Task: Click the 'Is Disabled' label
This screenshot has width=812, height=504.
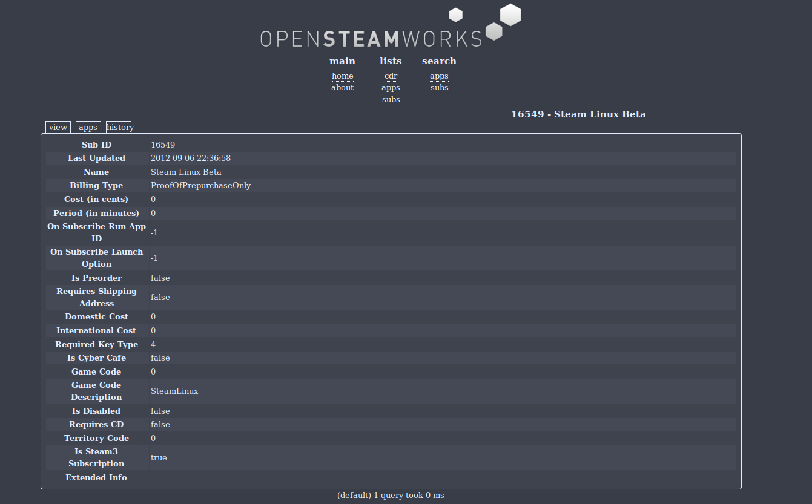Action: pyautogui.click(x=97, y=411)
